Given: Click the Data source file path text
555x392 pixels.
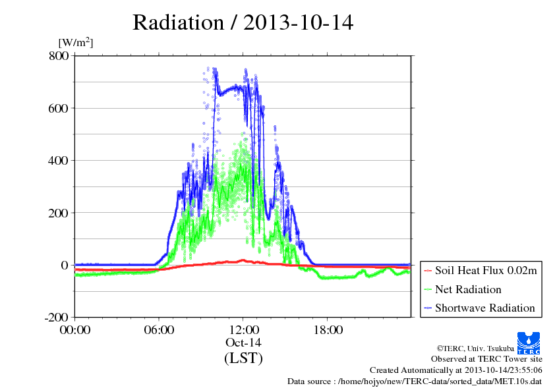Looking at the screenshot, I should coord(415,381).
